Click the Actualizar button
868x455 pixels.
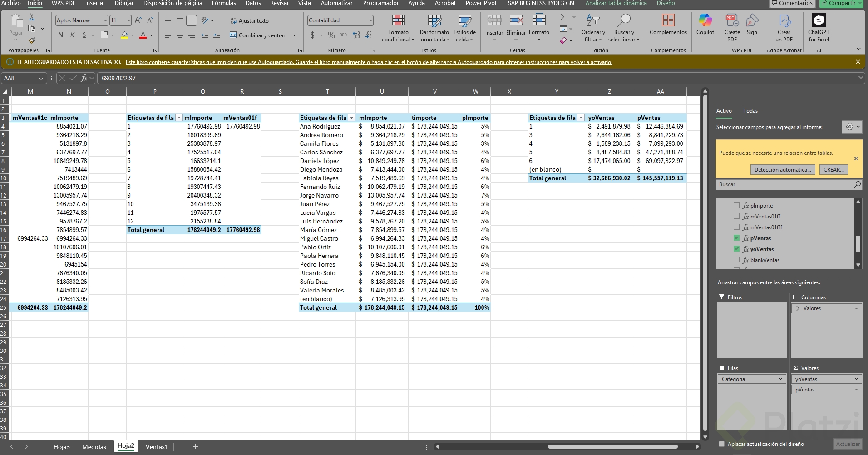[x=848, y=444]
